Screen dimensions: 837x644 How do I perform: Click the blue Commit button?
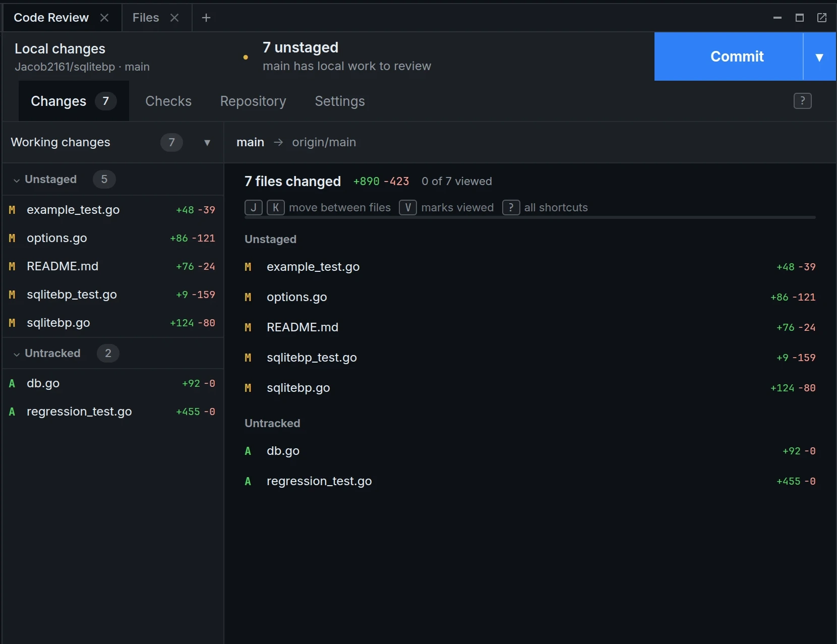tap(729, 56)
